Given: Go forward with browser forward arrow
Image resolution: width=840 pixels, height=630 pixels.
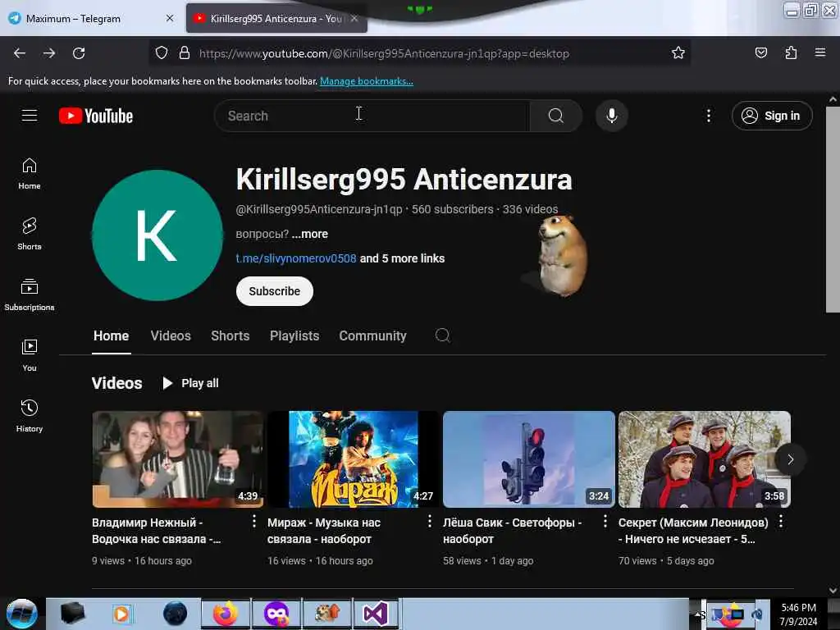Looking at the screenshot, I should click(x=49, y=53).
